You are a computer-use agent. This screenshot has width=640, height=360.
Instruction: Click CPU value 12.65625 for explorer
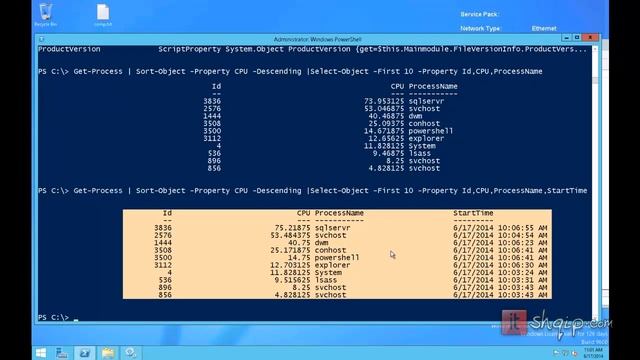(x=386, y=138)
